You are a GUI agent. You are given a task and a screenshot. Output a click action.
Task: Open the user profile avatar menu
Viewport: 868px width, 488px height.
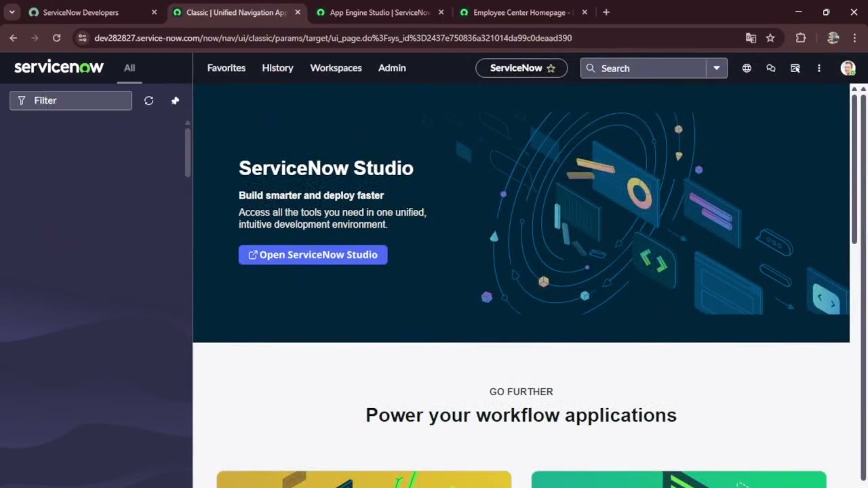(848, 68)
